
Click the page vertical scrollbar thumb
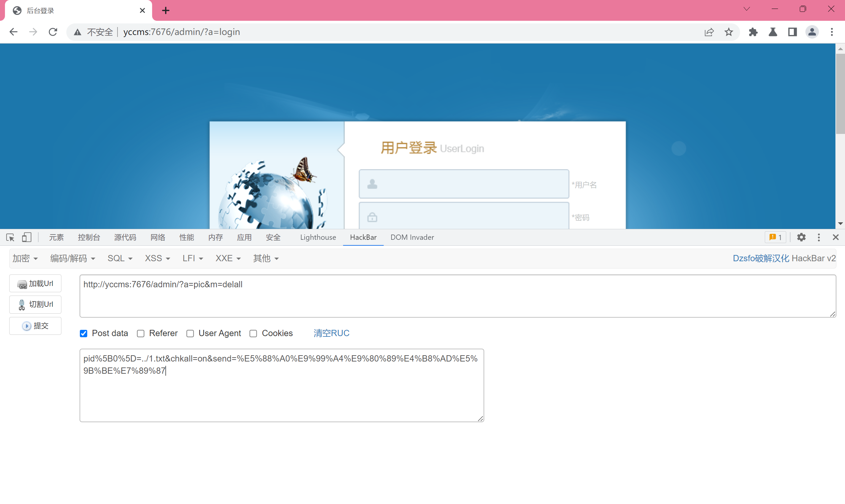[840, 93]
